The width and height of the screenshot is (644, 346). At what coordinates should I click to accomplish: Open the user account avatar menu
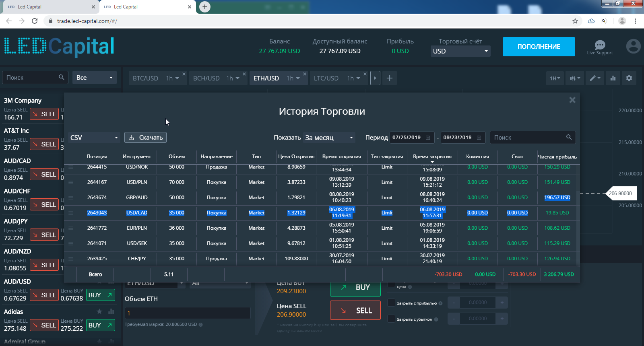633,46
